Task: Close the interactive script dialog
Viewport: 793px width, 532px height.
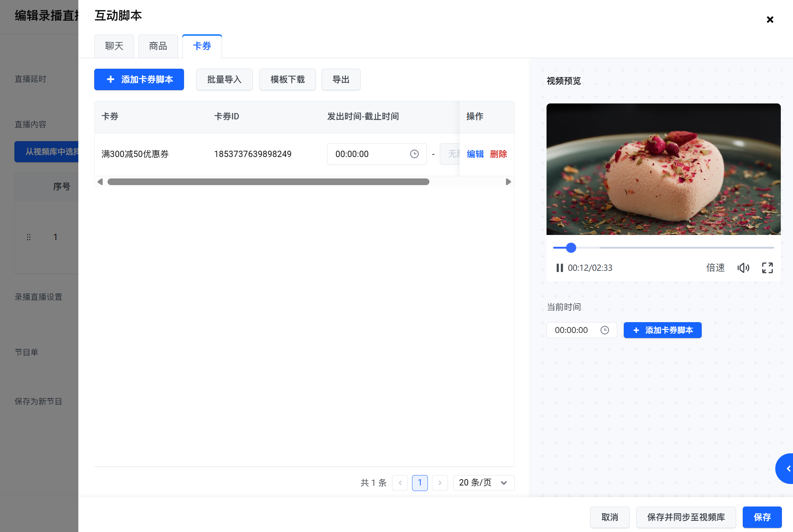Action: [770, 20]
